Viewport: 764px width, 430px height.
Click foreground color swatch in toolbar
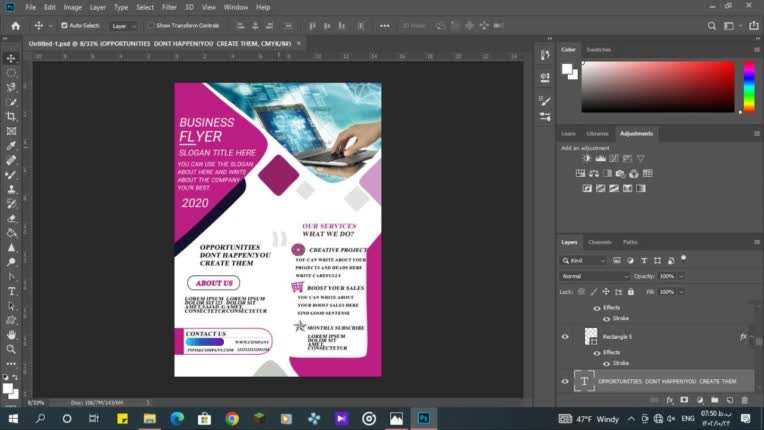click(x=7, y=389)
